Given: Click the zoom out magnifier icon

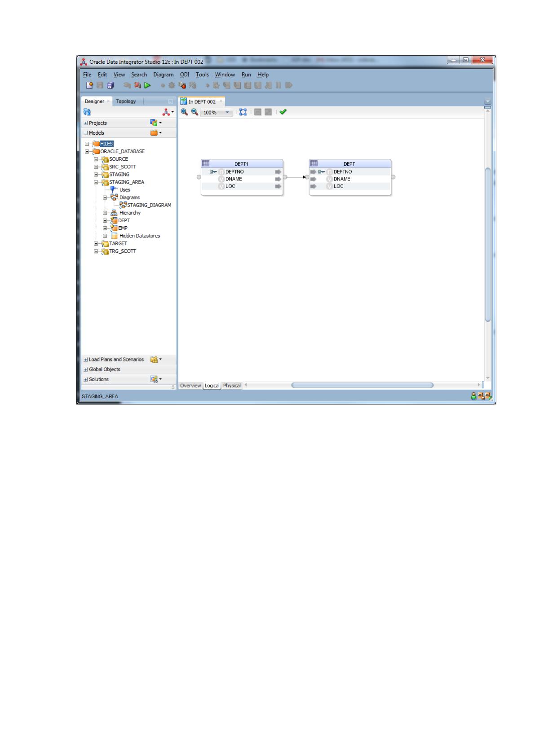Looking at the screenshot, I should (x=195, y=112).
